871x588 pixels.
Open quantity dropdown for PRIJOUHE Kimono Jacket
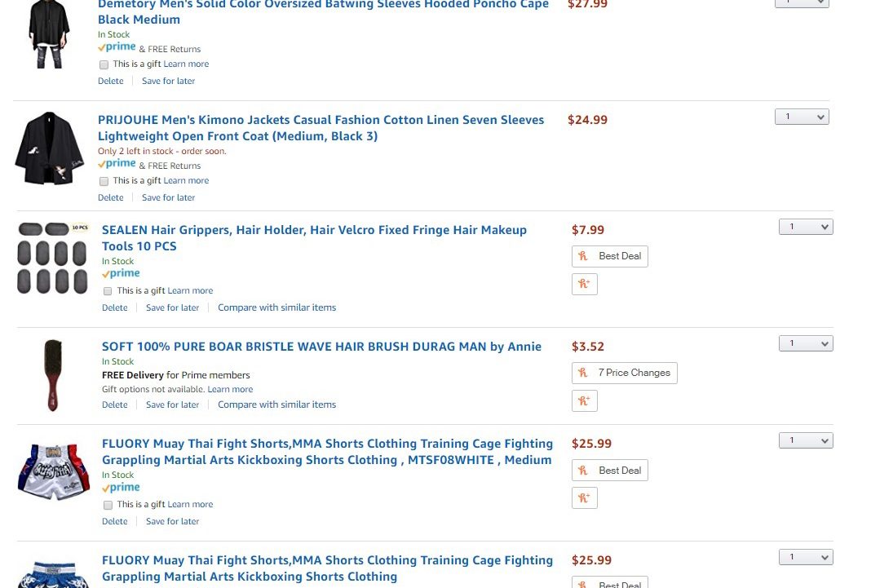802,117
